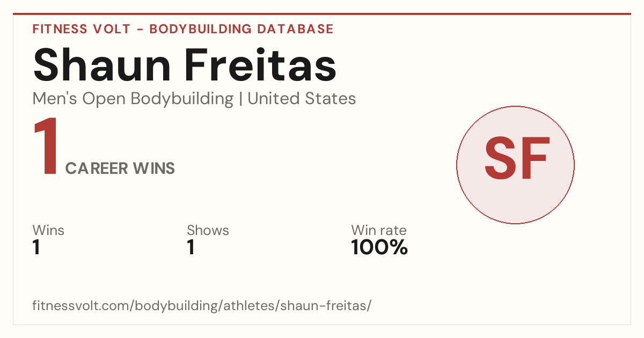
Task: Open the fitnessvolt.com athlete URL
Action: [202, 306]
